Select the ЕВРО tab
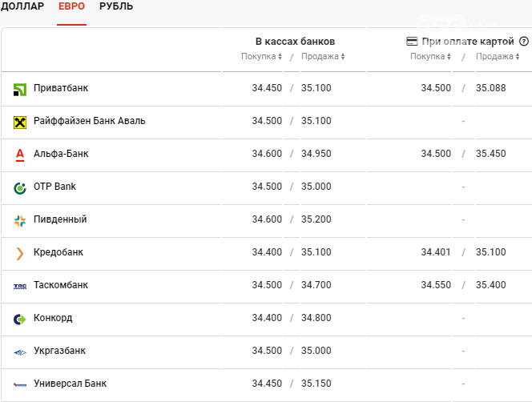Viewport: 532px width, 402px height. [x=71, y=6]
